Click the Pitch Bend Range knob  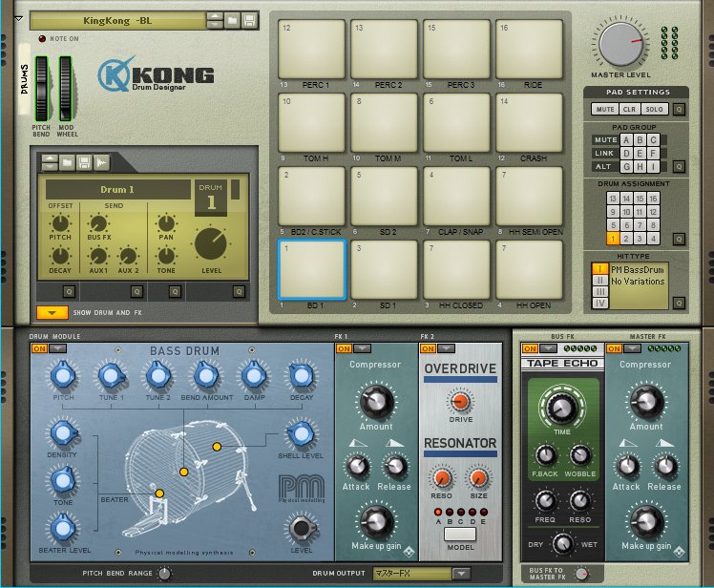point(164,574)
